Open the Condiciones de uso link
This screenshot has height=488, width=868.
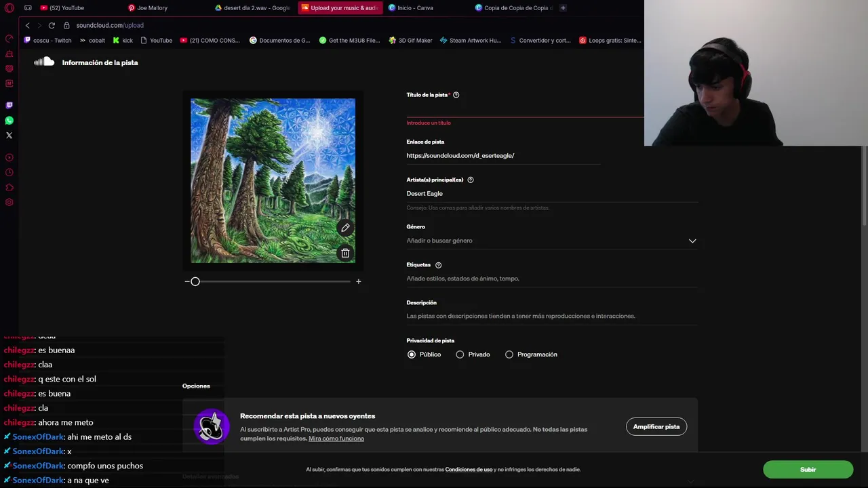[469, 469]
